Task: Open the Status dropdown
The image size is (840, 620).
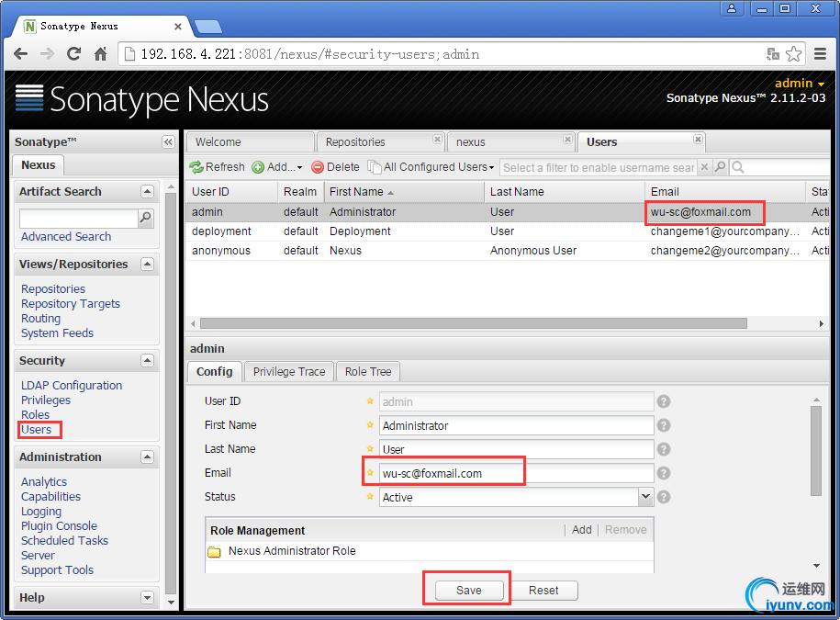Action: (x=645, y=497)
